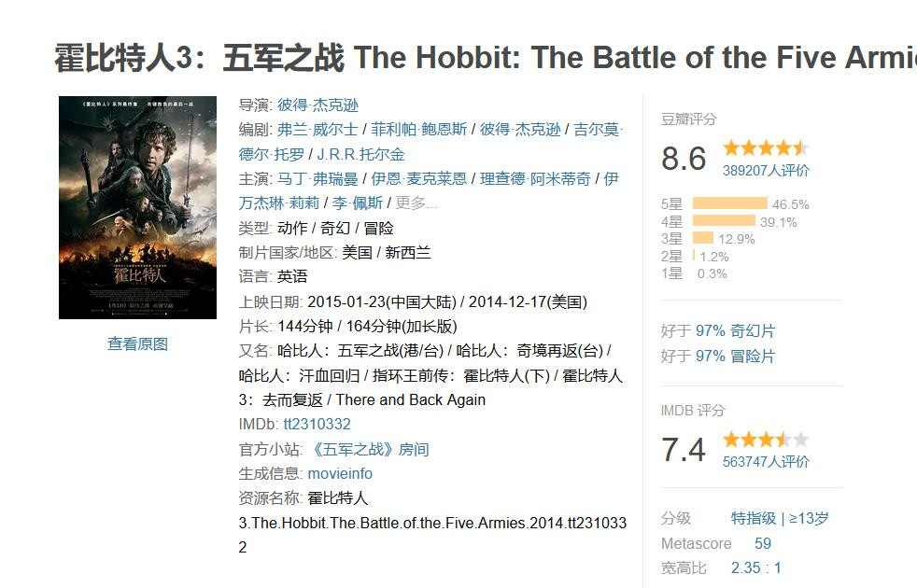Click the IMDB star rating icons
The height and width of the screenshot is (588, 917).
click(766, 439)
